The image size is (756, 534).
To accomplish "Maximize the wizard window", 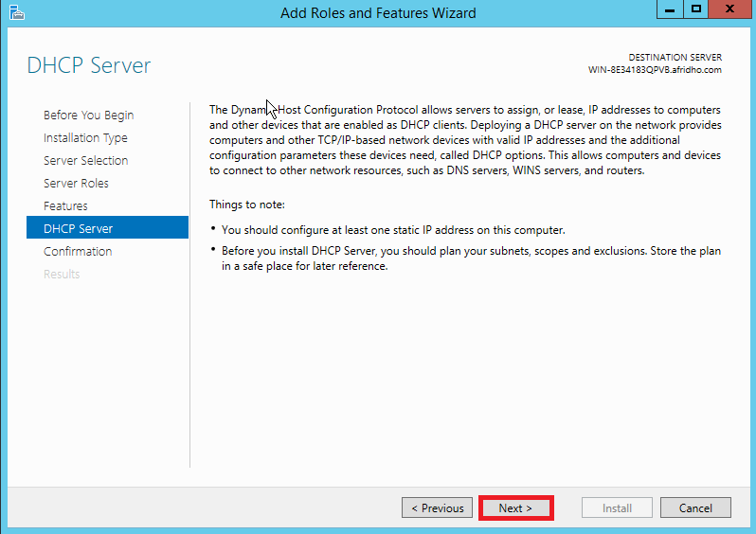I will coord(695,9).
